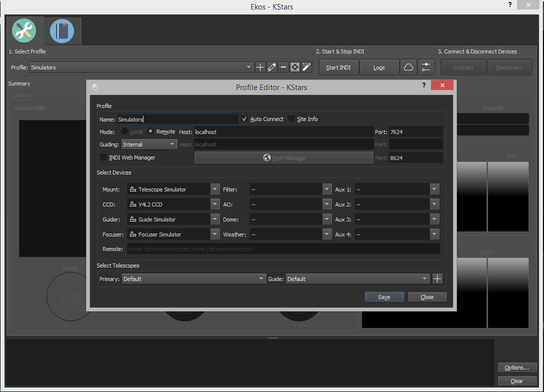
Task: Click the Ekos window help question mark
Action: (x=510, y=5)
